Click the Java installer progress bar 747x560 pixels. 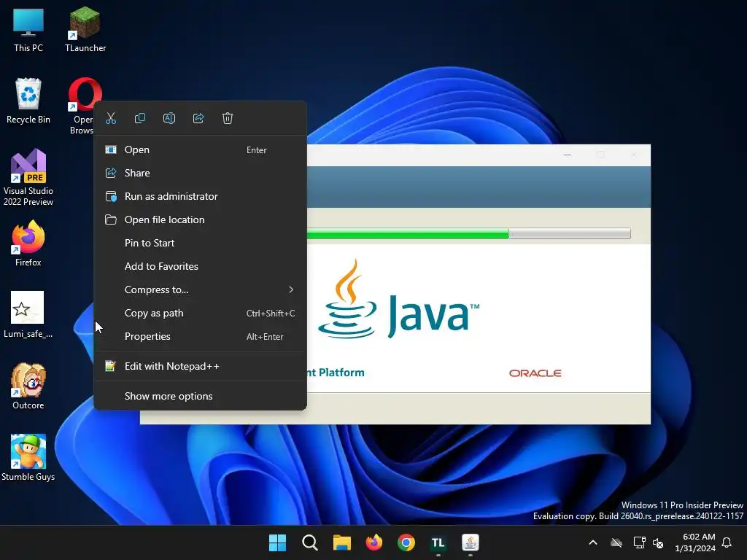[x=469, y=233]
